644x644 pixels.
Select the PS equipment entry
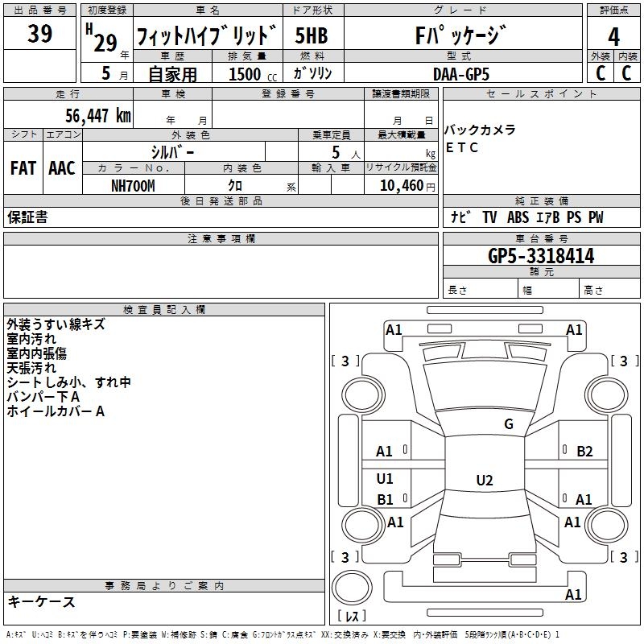[574, 217]
